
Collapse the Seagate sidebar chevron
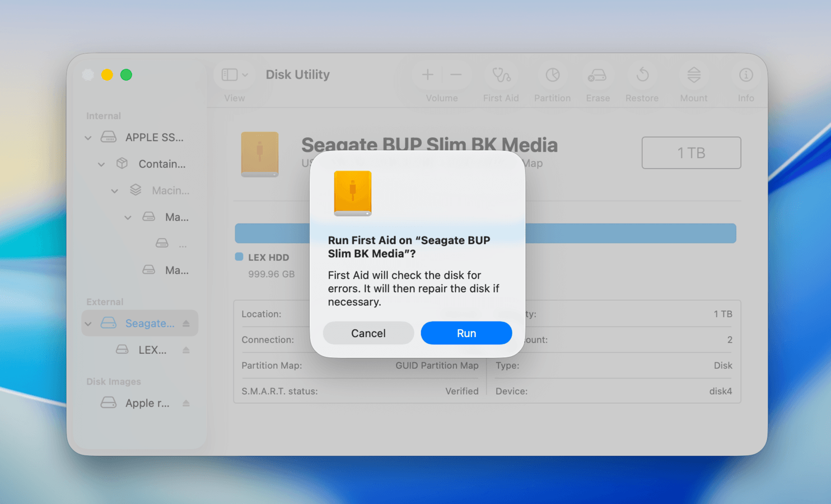click(88, 323)
